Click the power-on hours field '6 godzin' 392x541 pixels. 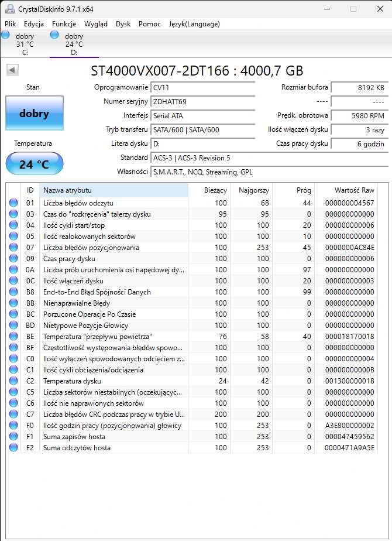coord(360,143)
